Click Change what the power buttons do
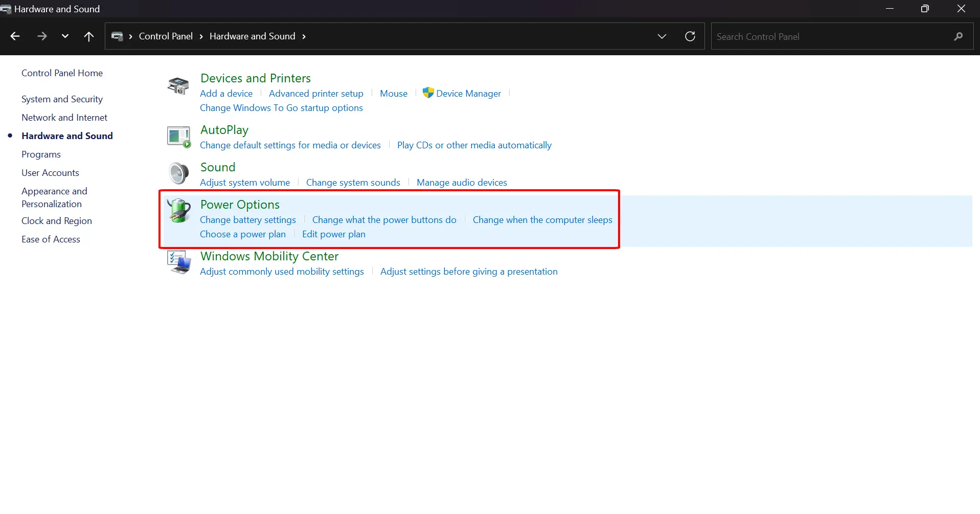Image resolution: width=980 pixels, height=514 pixels. [x=384, y=220]
